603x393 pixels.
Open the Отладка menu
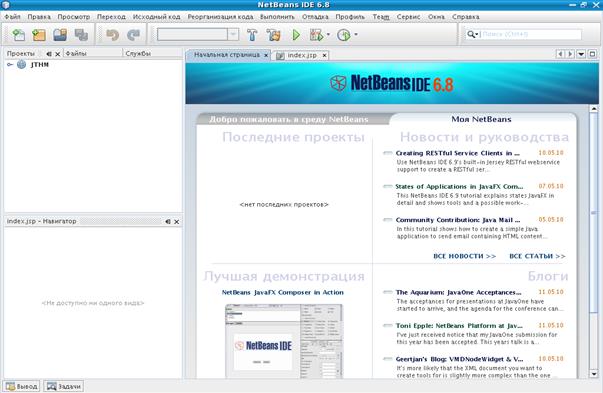pos(315,17)
